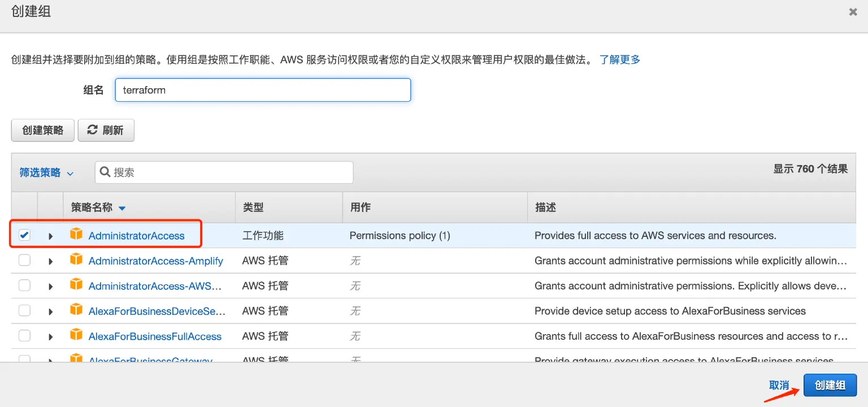This screenshot has width=868, height=407.
Task: Click the AlexaForBusinessFullAccess policy icon
Action: [76, 336]
